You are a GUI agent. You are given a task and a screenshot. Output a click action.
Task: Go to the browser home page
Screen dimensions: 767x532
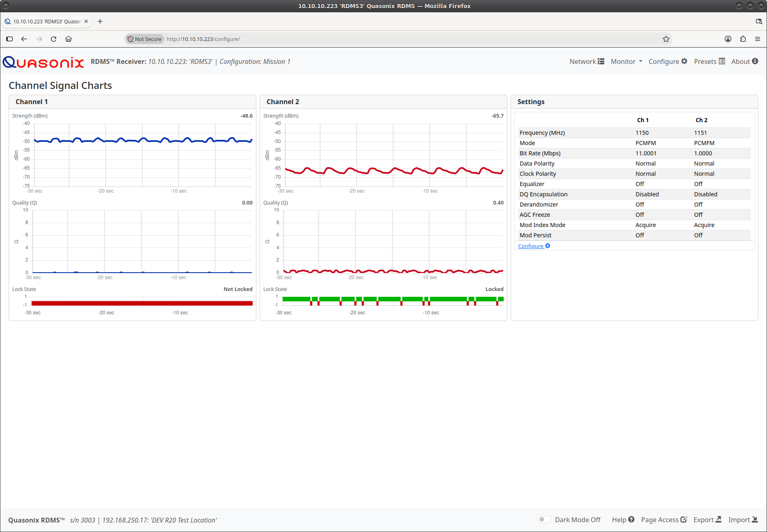tap(68, 39)
